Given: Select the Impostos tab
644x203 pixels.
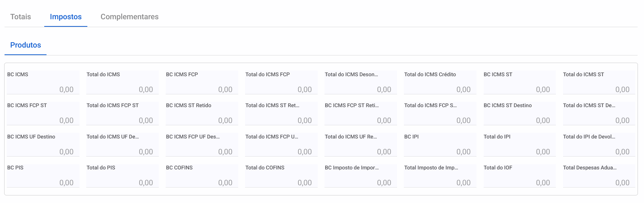Looking at the screenshot, I should coord(66,17).
